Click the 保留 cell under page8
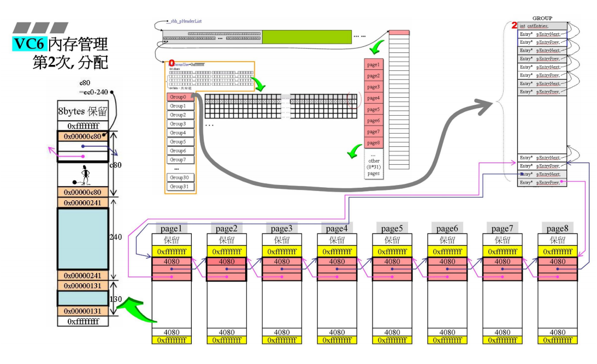The width and height of the screenshot is (597, 364). pyautogui.click(x=558, y=240)
